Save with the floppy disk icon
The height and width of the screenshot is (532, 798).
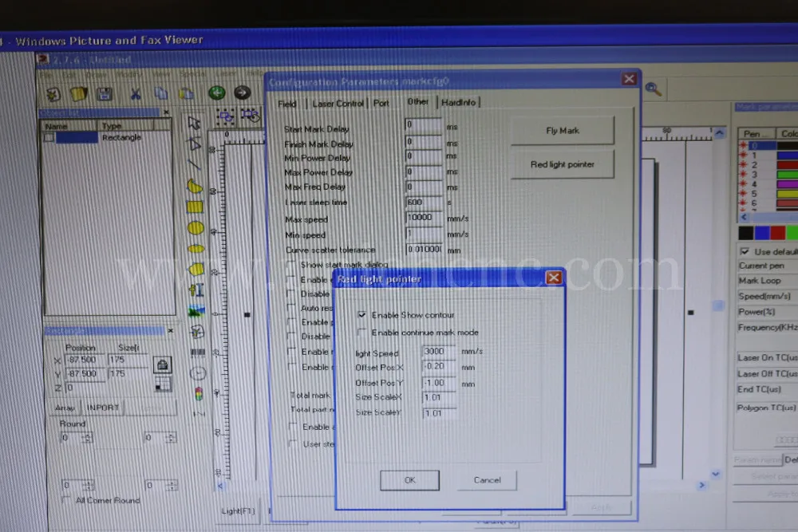pos(105,94)
